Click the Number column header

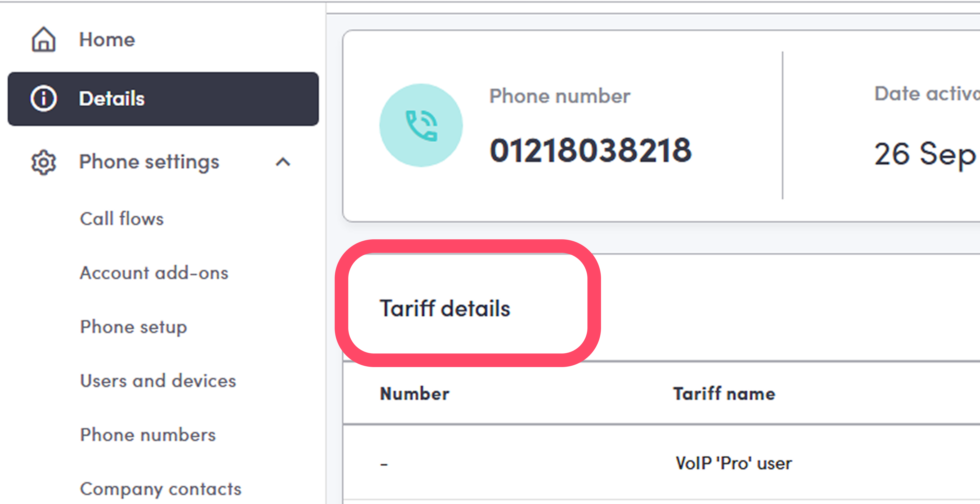[x=415, y=394]
